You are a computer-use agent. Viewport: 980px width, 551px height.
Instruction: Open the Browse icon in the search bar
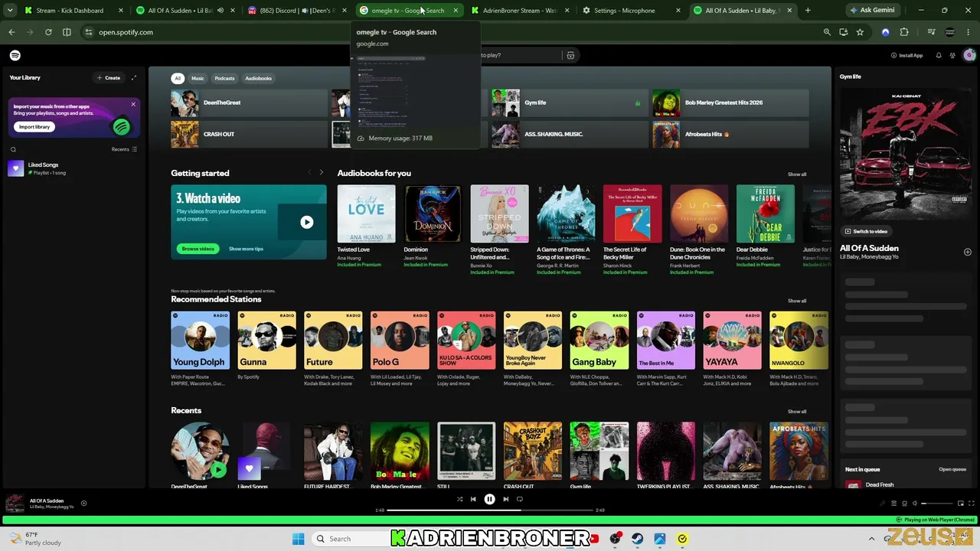570,55
